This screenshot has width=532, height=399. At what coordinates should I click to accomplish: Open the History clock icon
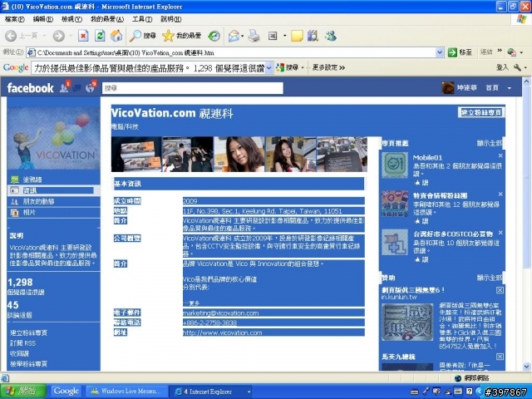pos(214,36)
